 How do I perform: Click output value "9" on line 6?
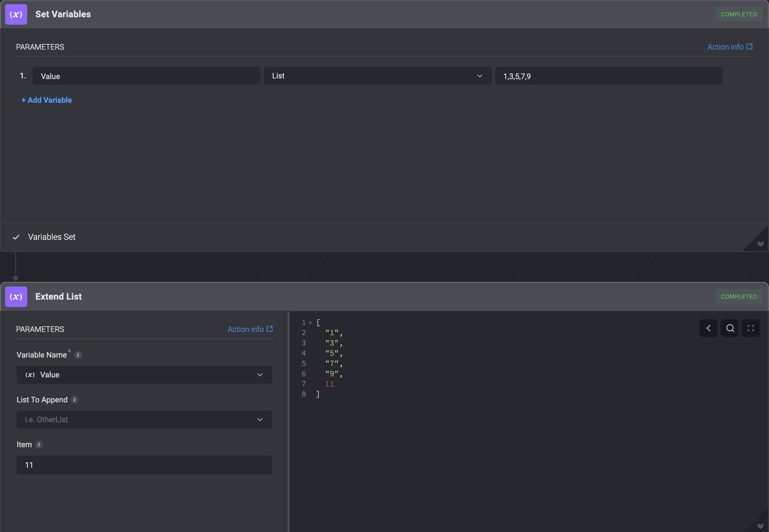click(x=332, y=374)
